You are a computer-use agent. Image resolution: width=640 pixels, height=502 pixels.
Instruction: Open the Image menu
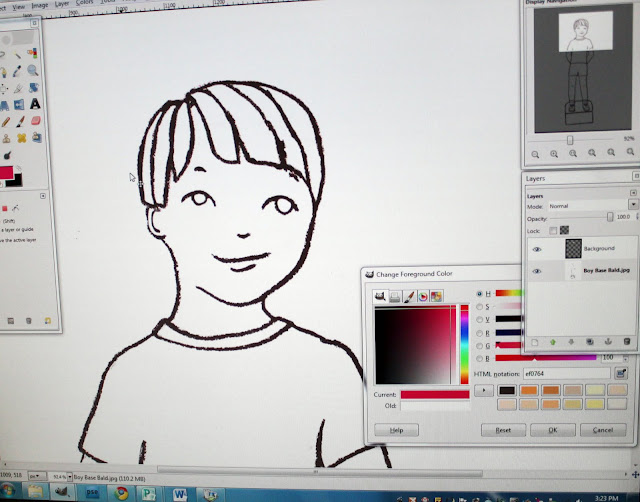point(40,5)
